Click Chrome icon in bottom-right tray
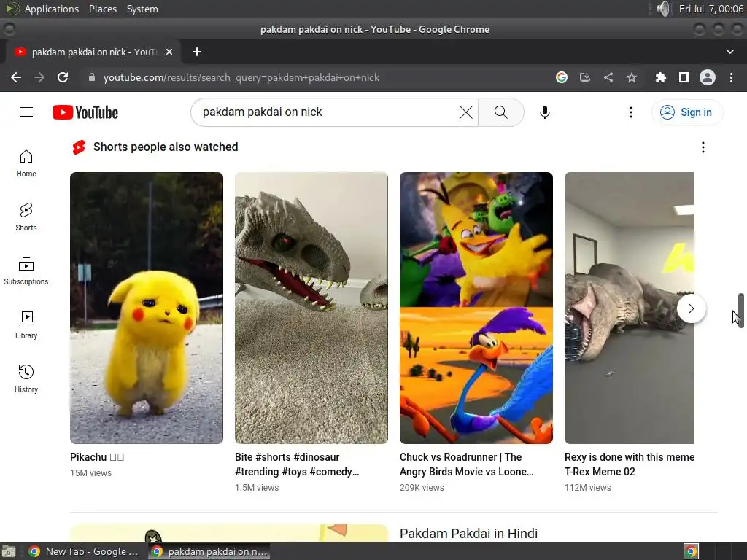747x560 pixels. [x=691, y=551]
